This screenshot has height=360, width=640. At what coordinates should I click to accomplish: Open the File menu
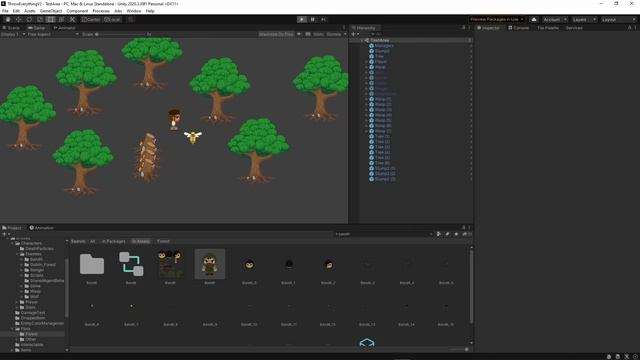pyautogui.click(x=5, y=11)
